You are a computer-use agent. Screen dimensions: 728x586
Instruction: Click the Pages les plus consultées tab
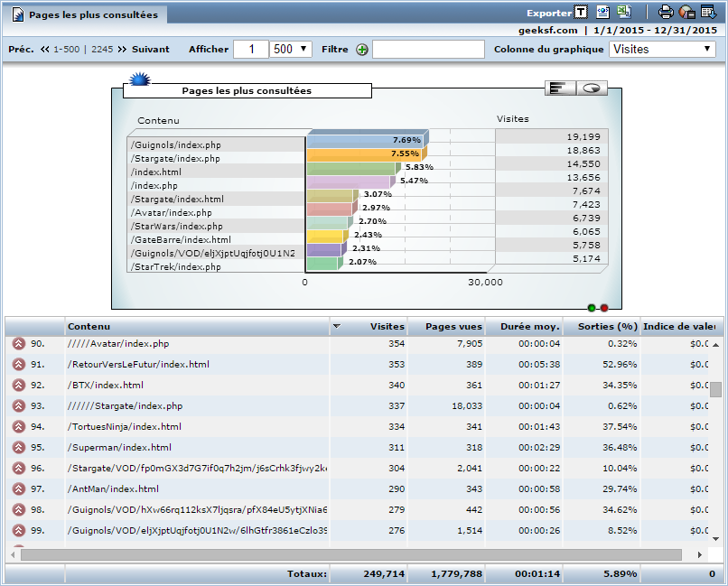(x=85, y=14)
